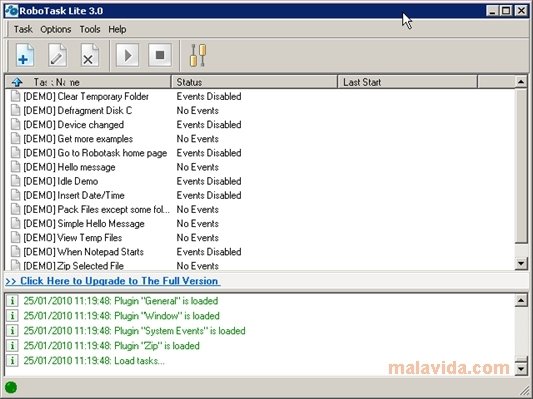The image size is (533, 399).
Task: Open the Options menu
Action: pos(56,29)
